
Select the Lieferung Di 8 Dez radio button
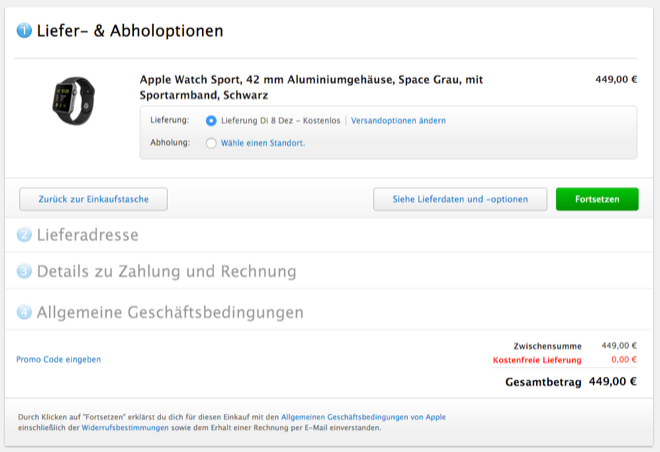pos(211,121)
